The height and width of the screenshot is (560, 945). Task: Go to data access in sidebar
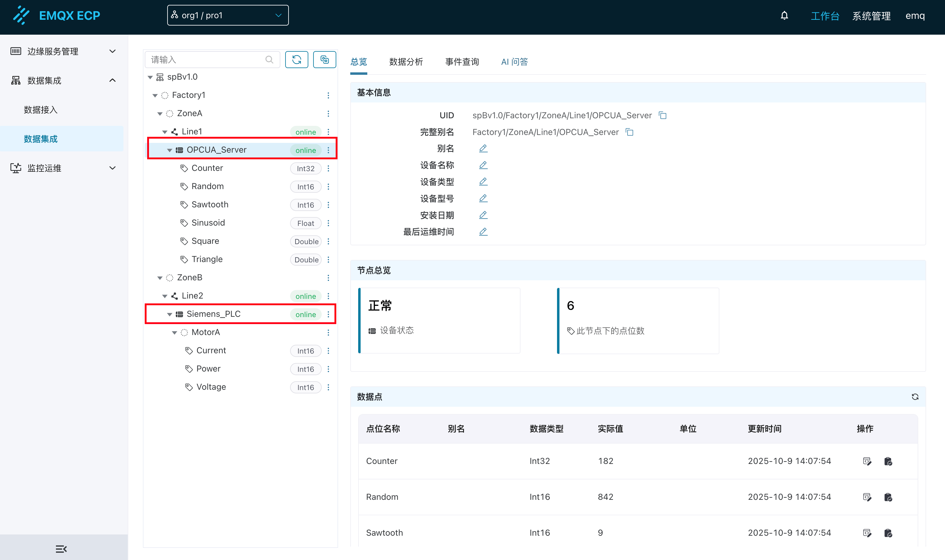(41, 110)
